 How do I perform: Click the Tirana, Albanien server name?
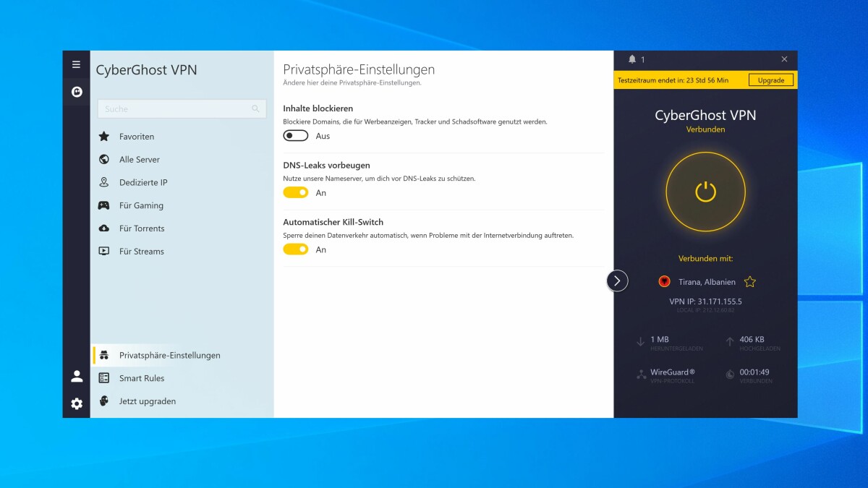707,282
